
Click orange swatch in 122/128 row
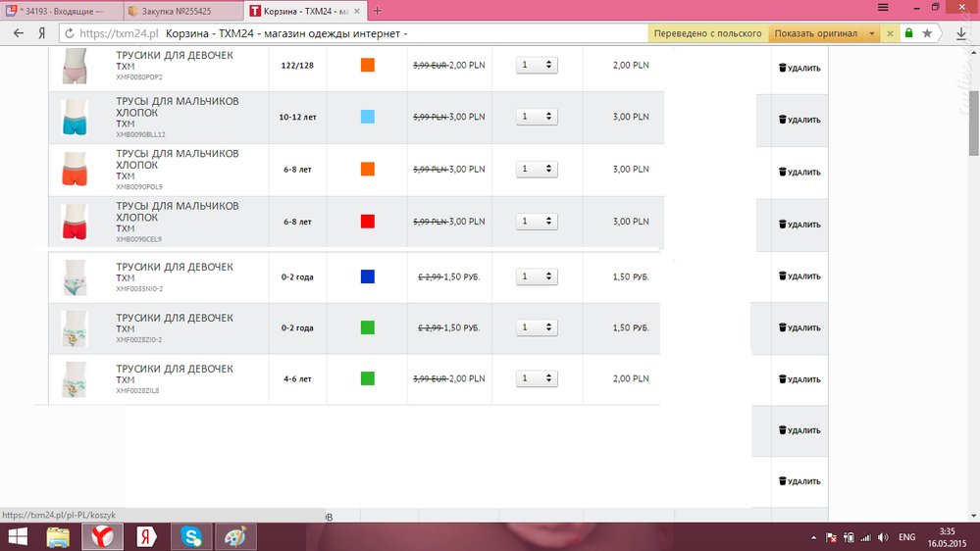[x=368, y=65]
